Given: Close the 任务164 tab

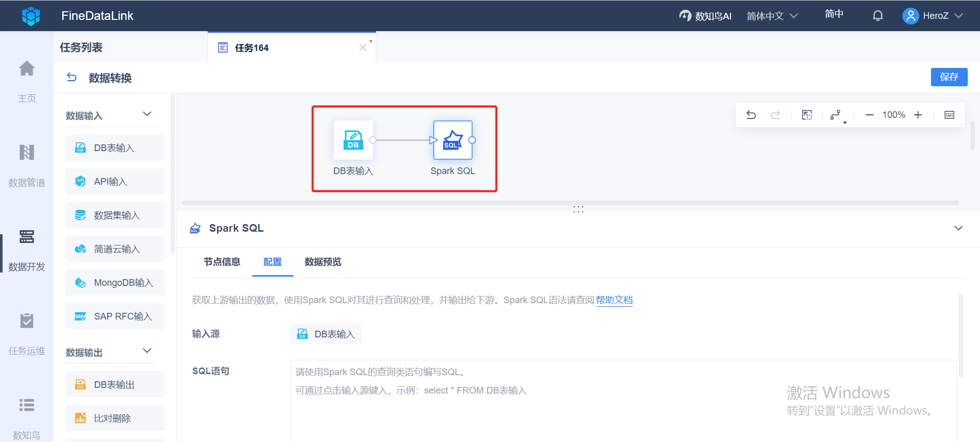Looking at the screenshot, I should pyautogui.click(x=363, y=47).
